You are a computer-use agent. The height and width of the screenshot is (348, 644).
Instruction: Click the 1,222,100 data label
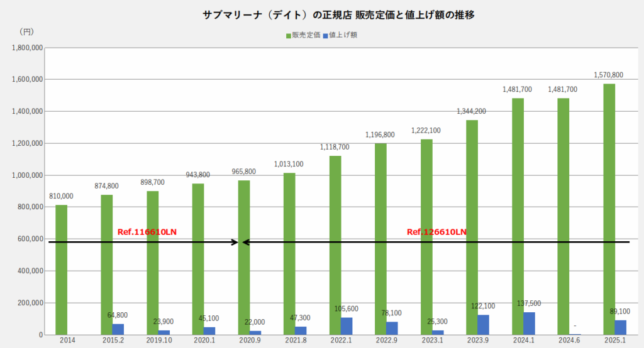[426, 131]
